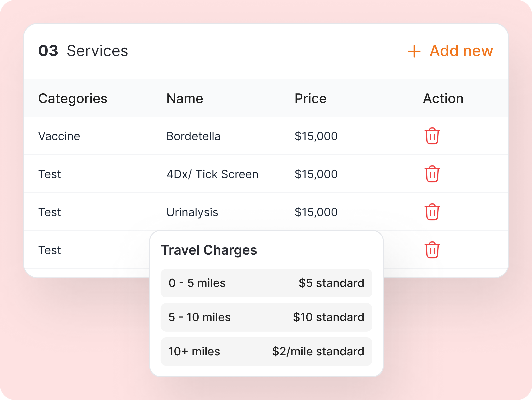Click the Name column header
This screenshot has width=532, height=400.
pyautogui.click(x=185, y=98)
